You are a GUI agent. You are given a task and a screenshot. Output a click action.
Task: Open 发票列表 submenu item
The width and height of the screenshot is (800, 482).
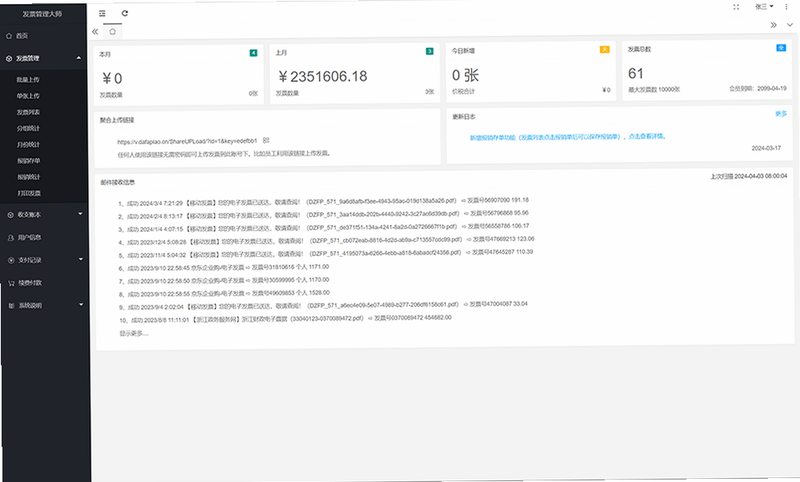coord(28,112)
